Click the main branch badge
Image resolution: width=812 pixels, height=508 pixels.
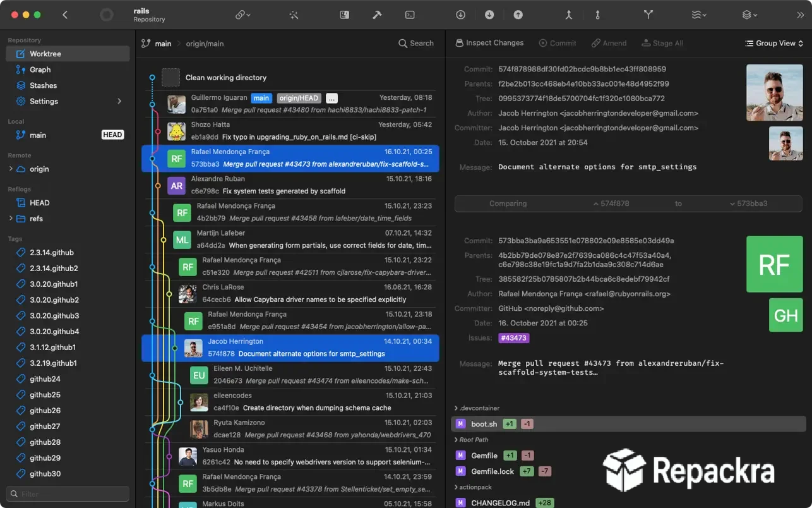(x=261, y=98)
